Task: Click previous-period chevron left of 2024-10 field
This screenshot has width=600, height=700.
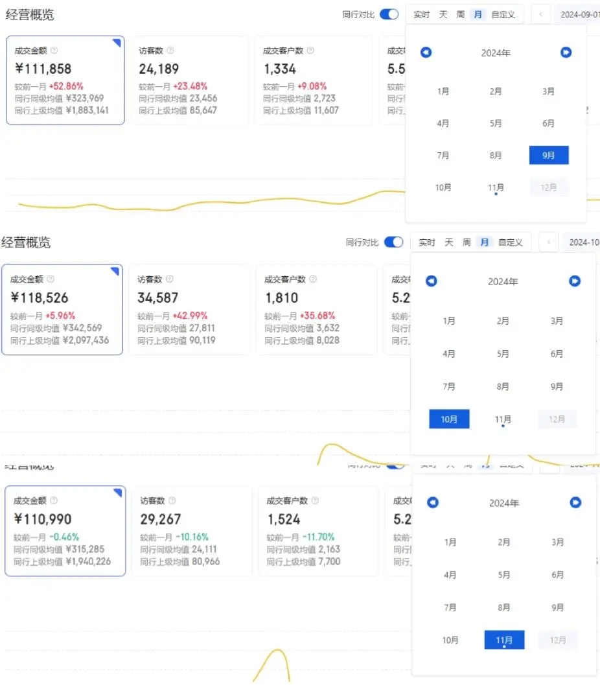Action: 549,242
